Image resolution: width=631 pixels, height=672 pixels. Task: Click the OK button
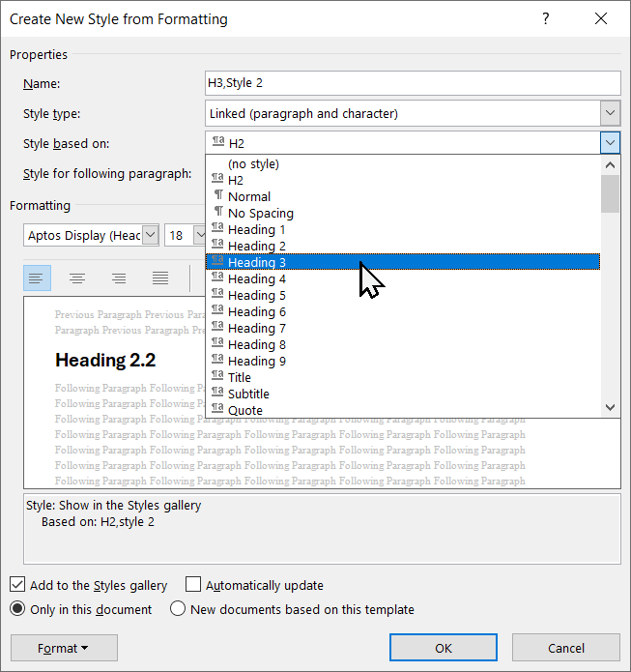click(444, 648)
